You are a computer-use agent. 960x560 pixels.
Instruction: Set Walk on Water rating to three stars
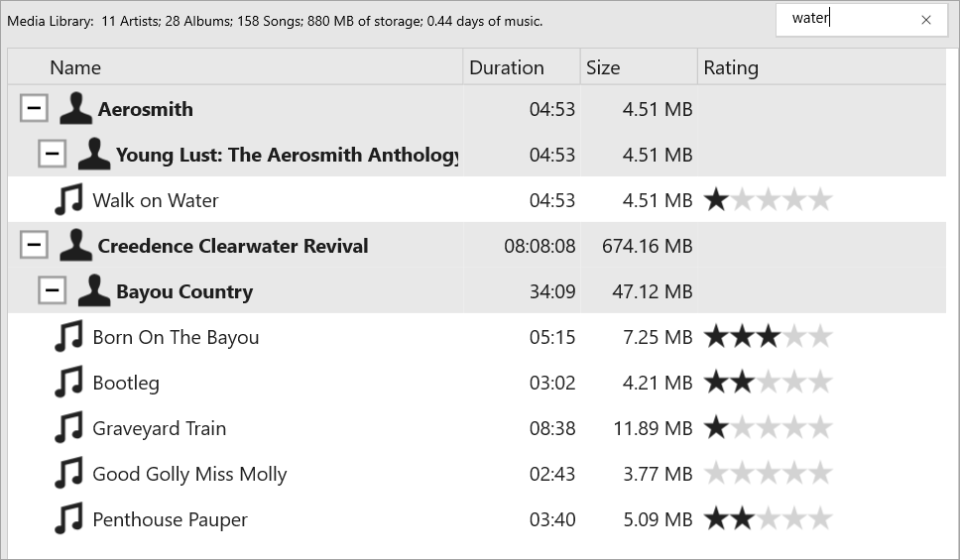769,199
